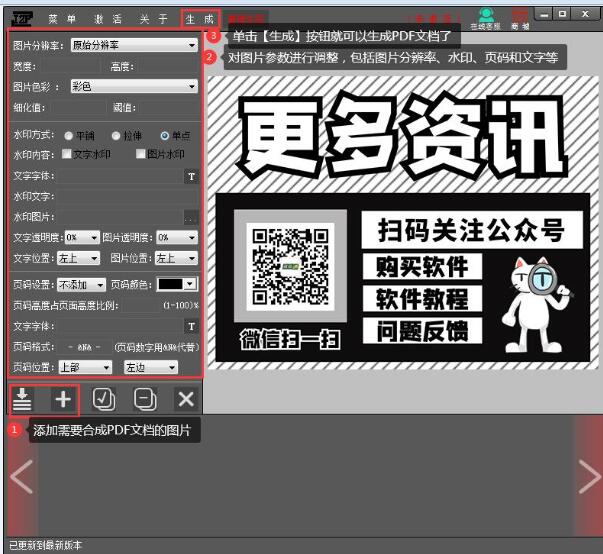Click the status text 已更新到最新版本
Image resolution: width=603 pixels, height=554 pixels.
(45, 546)
